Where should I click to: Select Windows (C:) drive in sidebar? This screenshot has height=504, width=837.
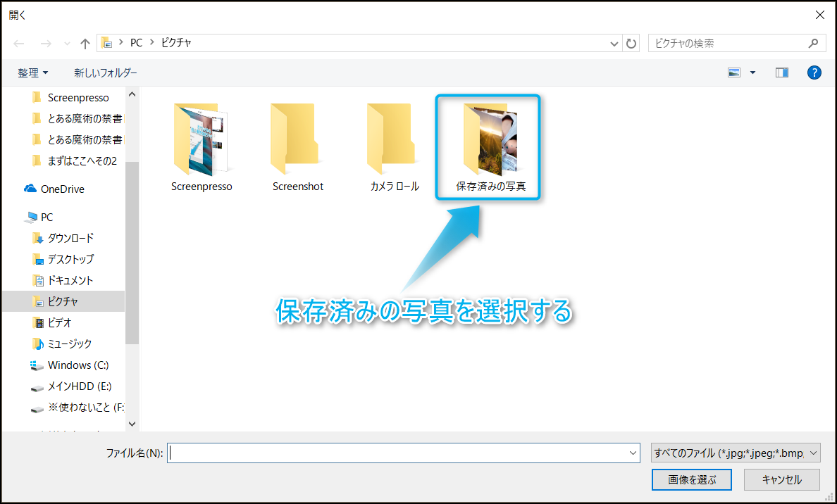(77, 365)
